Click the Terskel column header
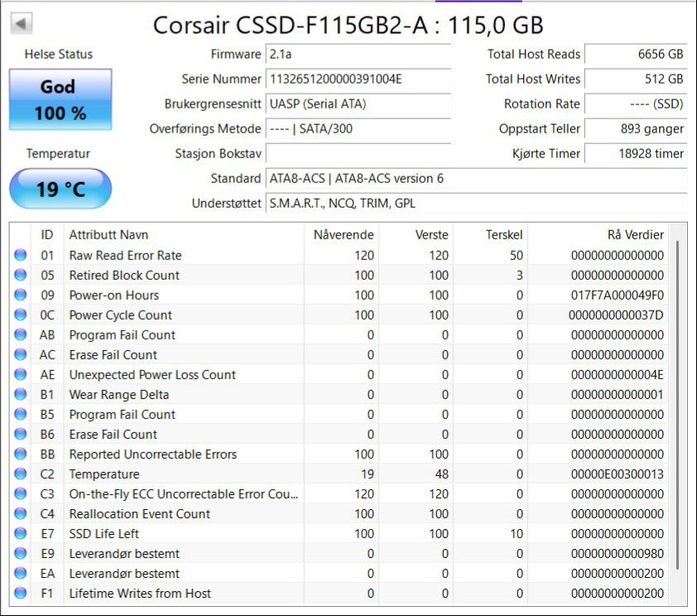The width and height of the screenshot is (697, 616). (x=503, y=235)
